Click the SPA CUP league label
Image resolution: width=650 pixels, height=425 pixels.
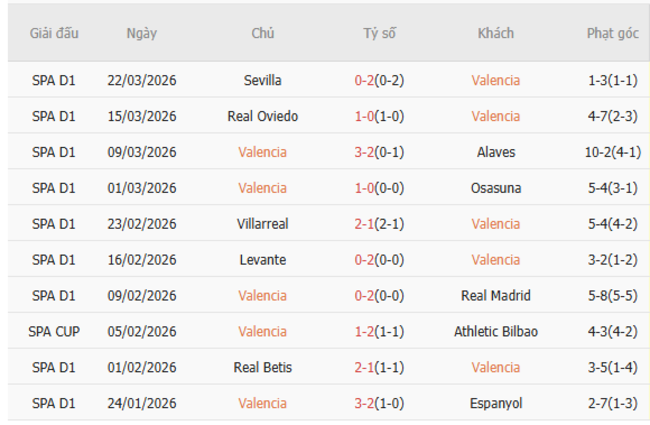54,332
